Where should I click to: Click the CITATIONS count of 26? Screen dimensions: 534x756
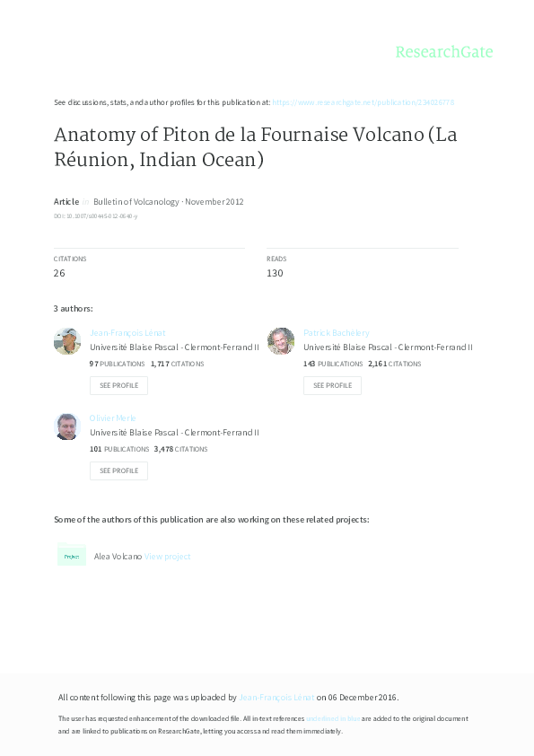pos(59,271)
